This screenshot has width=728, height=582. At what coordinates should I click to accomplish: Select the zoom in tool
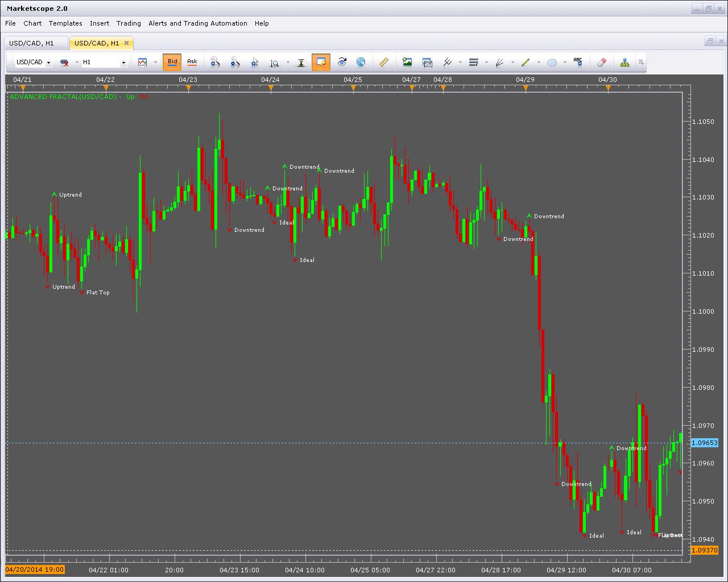click(215, 63)
